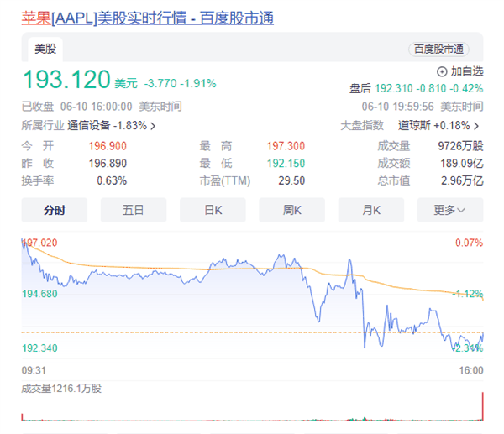Image resolution: width=504 pixels, height=434 pixels.
Task: Click the 193.120 current price
Action: [x=66, y=81]
